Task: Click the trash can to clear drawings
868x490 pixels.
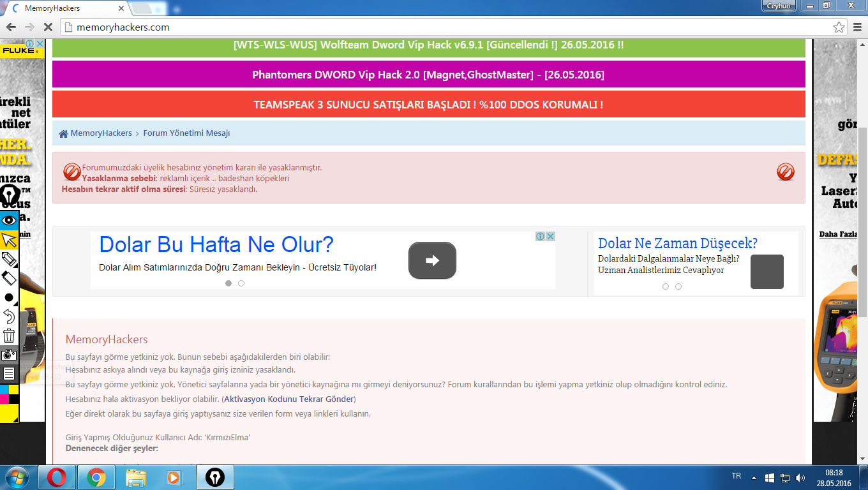Action: coord(9,336)
